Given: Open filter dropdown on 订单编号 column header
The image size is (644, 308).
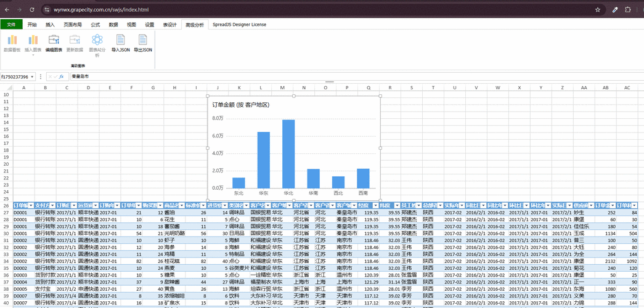Looking at the screenshot, I should tap(31, 205).
